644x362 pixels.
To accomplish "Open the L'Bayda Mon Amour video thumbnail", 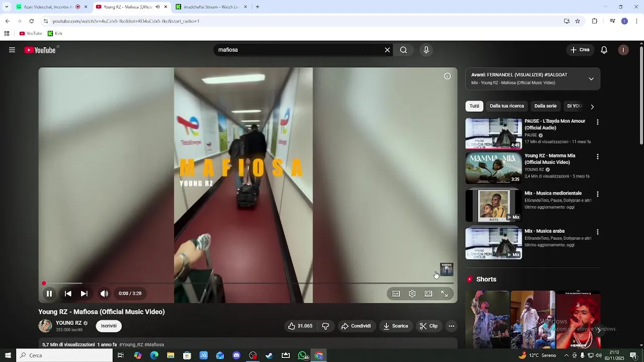I will [x=494, y=134].
